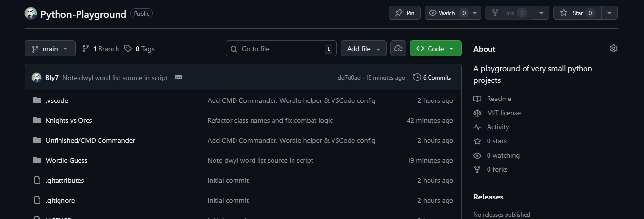Focus the Go to file search field
Image resolution: width=644 pixels, height=219 pixels.
coord(281,48)
